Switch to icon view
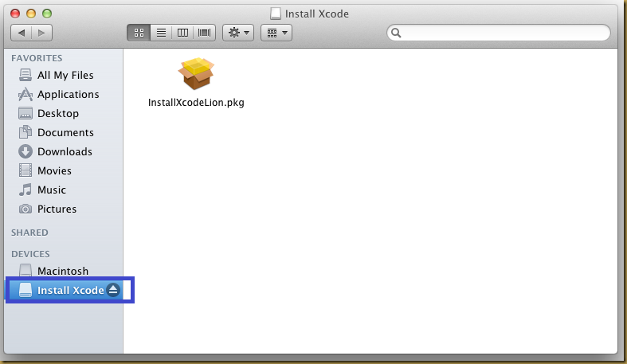 pyautogui.click(x=139, y=33)
